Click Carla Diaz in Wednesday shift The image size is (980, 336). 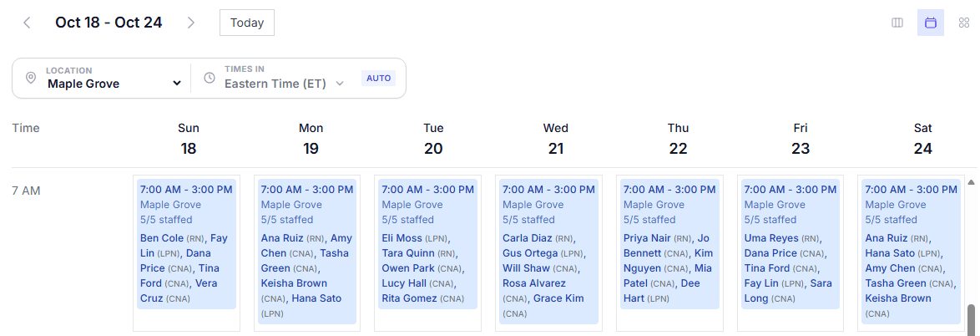[528, 237]
